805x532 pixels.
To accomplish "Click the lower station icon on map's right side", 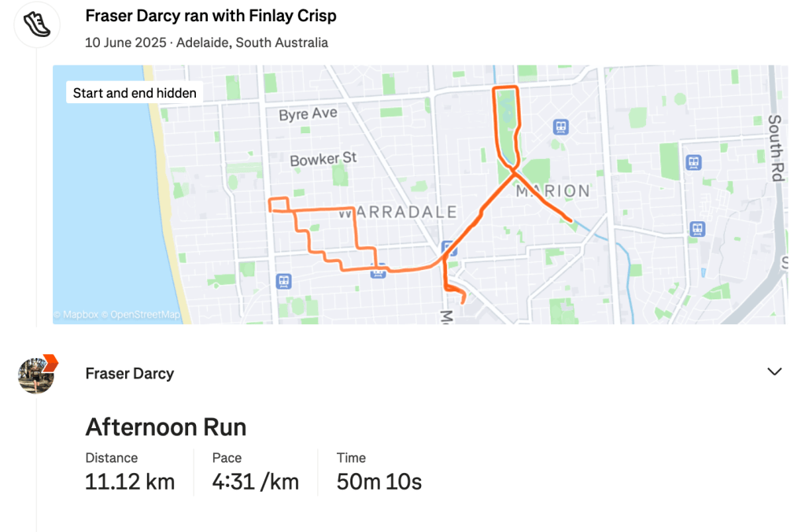I will (x=697, y=229).
